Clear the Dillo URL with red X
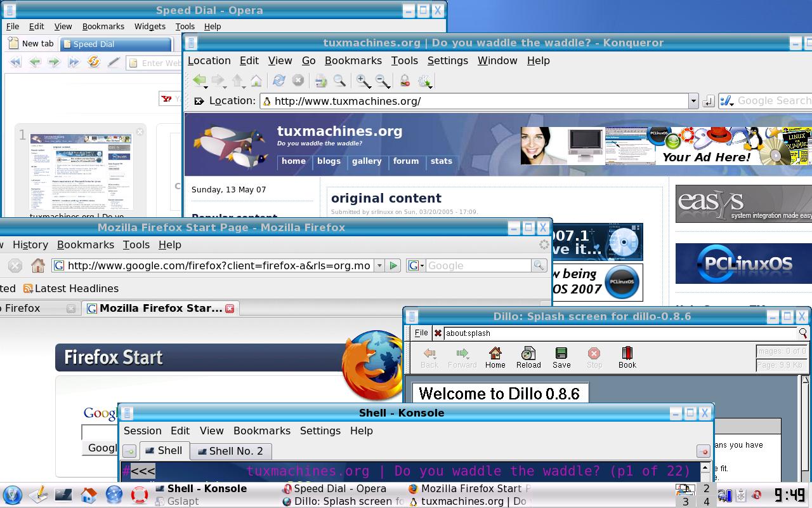812x508 pixels. [438, 333]
